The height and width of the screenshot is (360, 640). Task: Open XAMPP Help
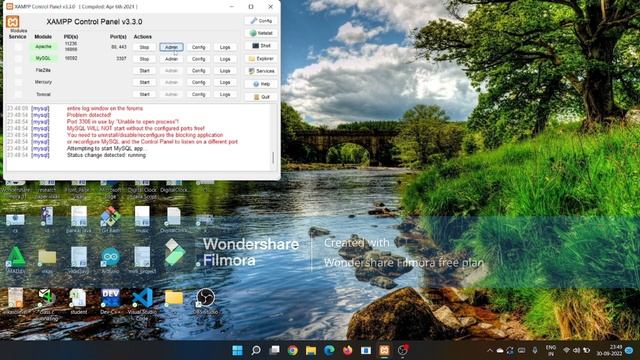[261, 84]
